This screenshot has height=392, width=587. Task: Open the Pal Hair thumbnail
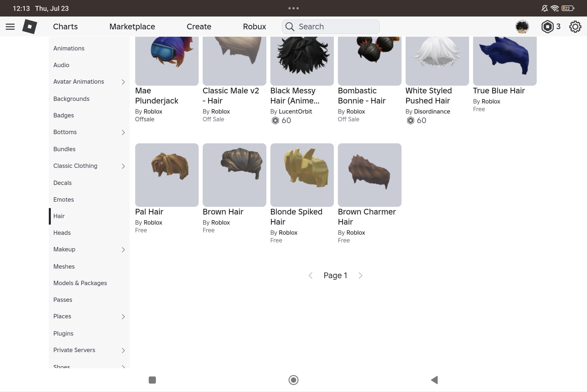tap(167, 175)
